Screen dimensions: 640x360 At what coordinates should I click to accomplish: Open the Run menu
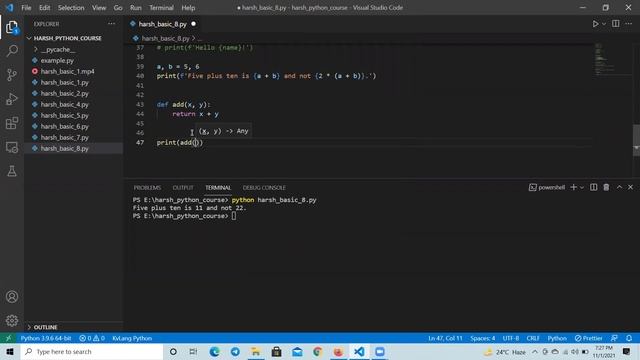pyautogui.click(x=136, y=8)
